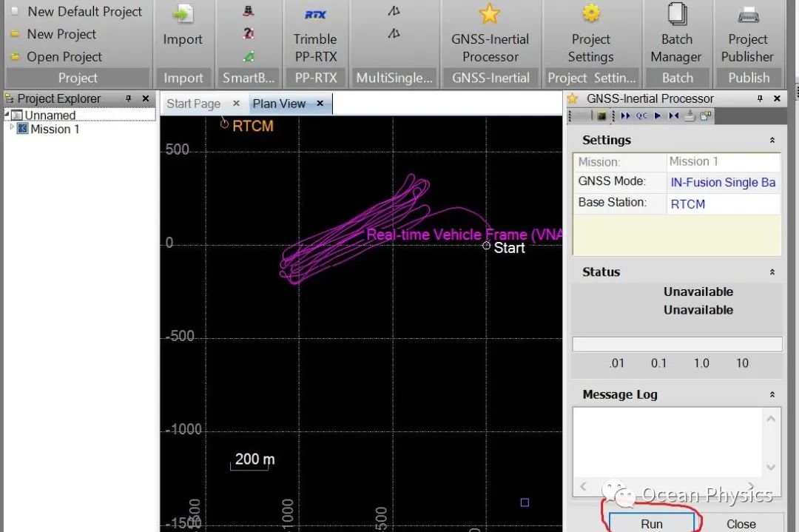Toggle auto-hide pin on Project Explorer
The height and width of the screenshot is (532, 799).
tap(129, 98)
